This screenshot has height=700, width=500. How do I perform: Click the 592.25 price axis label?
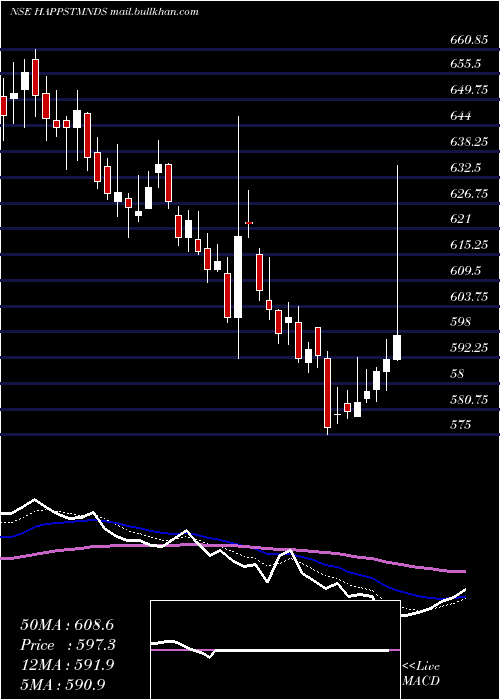[x=468, y=348]
